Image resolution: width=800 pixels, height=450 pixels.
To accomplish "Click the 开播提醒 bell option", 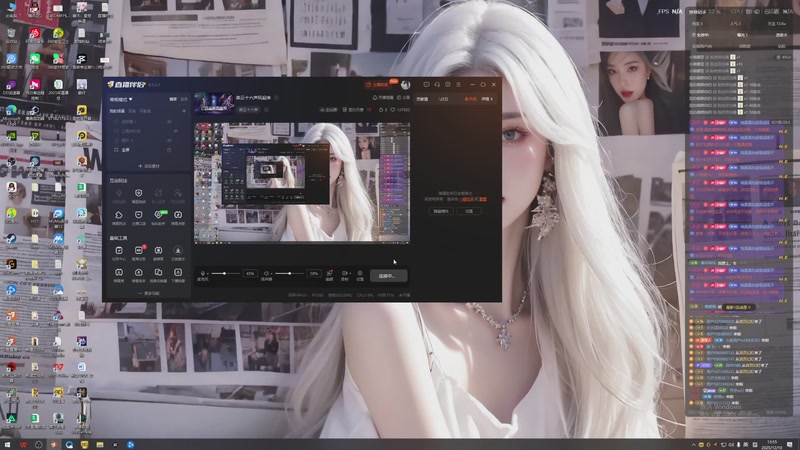I will click(383, 97).
